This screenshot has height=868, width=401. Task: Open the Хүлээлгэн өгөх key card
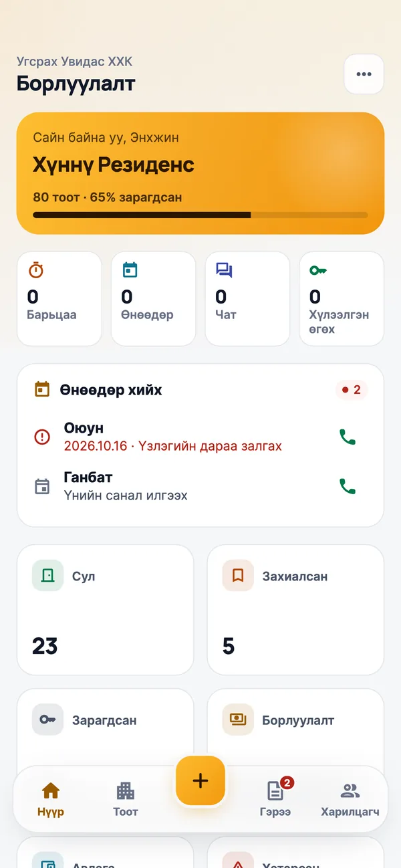342,299
